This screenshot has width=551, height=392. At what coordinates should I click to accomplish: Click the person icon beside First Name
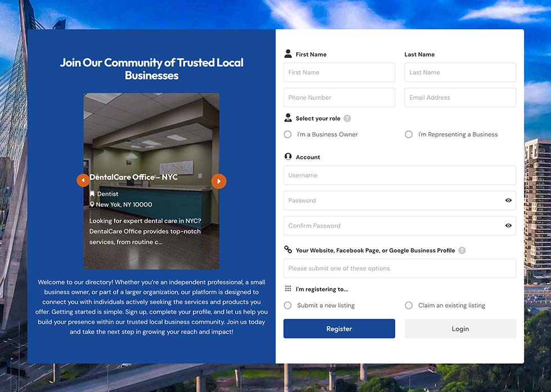(288, 54)
